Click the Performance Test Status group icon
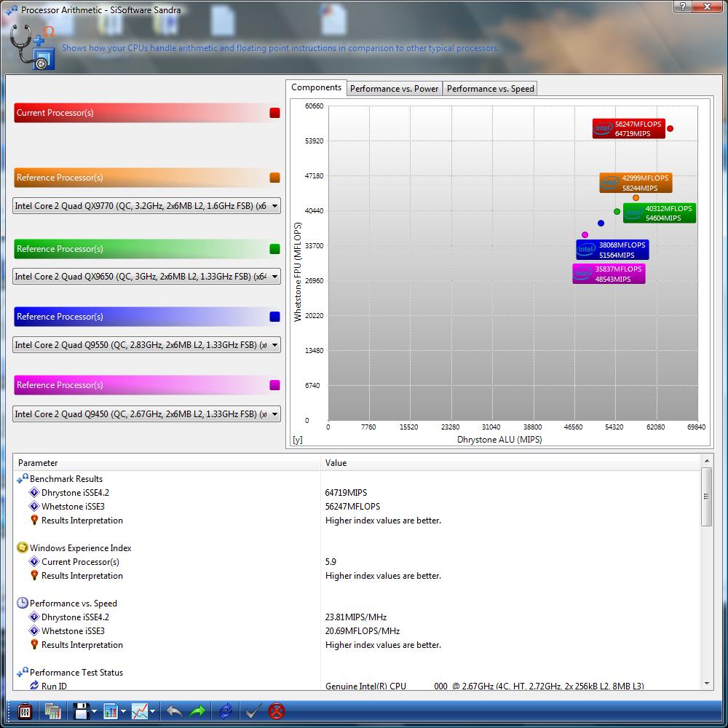728x728 pixels. point(23,672)
